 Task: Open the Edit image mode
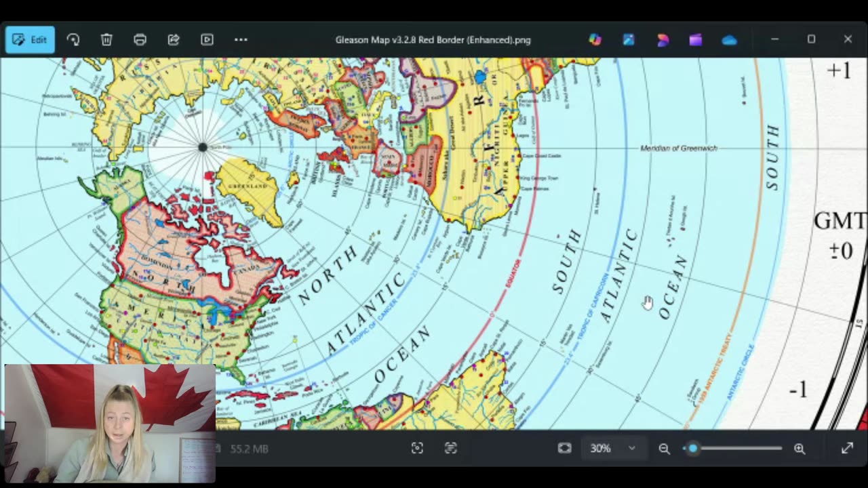(30, 39)
